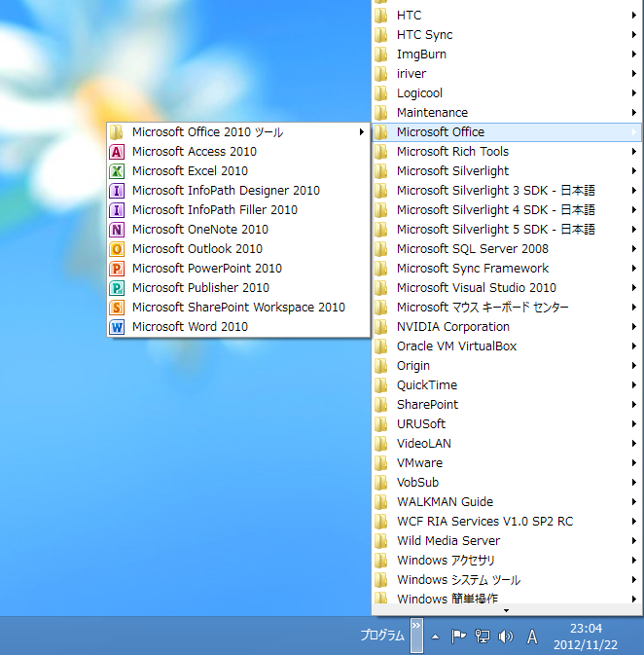644x655 pixels.
Task: Click the Microsoft Excel 2010 icon
Action: [117, 171]
